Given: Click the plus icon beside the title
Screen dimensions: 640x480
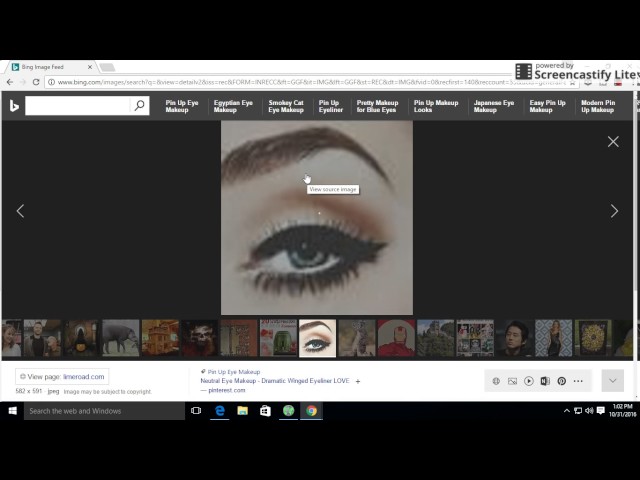Looking at the screenshot, I should point(358,381).
